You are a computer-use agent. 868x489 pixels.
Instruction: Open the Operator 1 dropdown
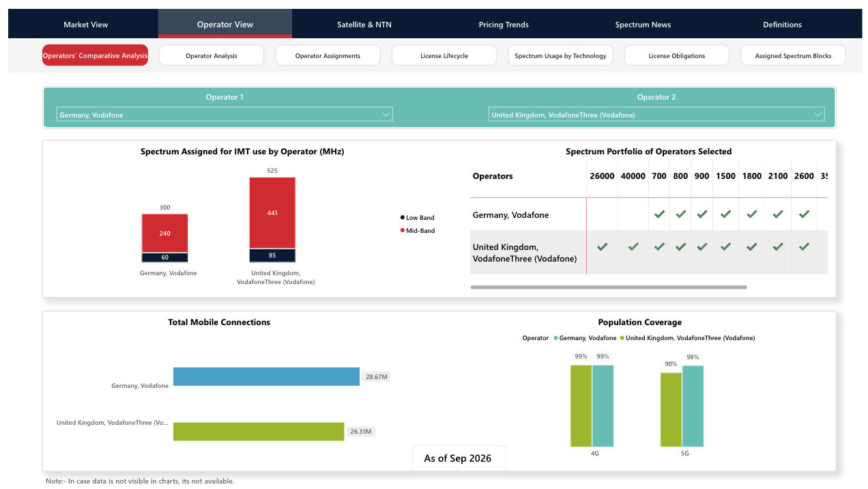click(x=225, y=115)
